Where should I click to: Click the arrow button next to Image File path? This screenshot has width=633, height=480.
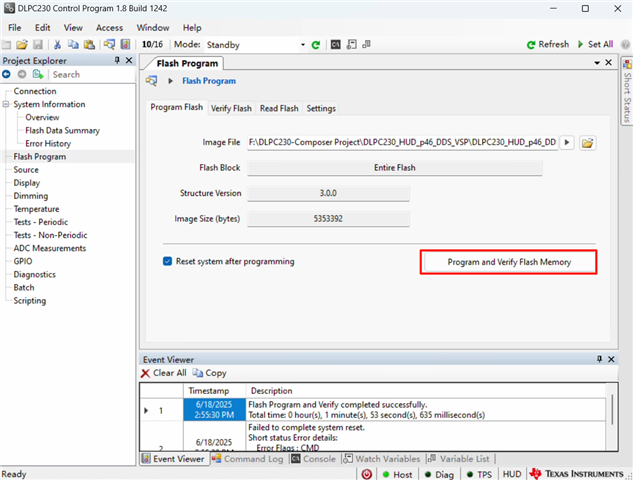click(567, 142)
